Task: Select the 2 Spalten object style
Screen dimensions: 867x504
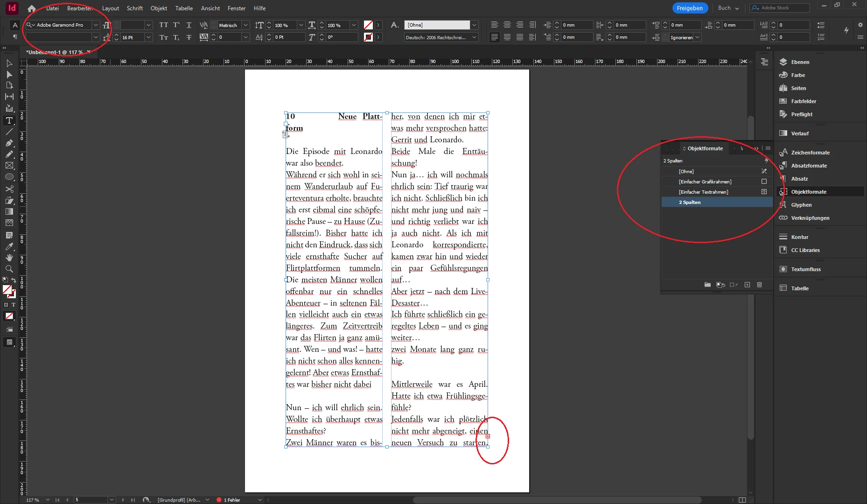Action: (717, 202)
